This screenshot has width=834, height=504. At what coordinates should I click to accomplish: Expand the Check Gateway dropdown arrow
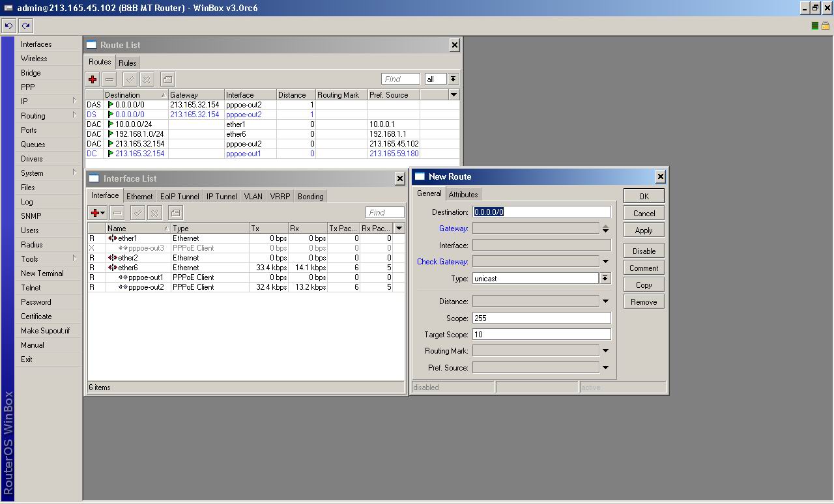(x=605, y=262)
